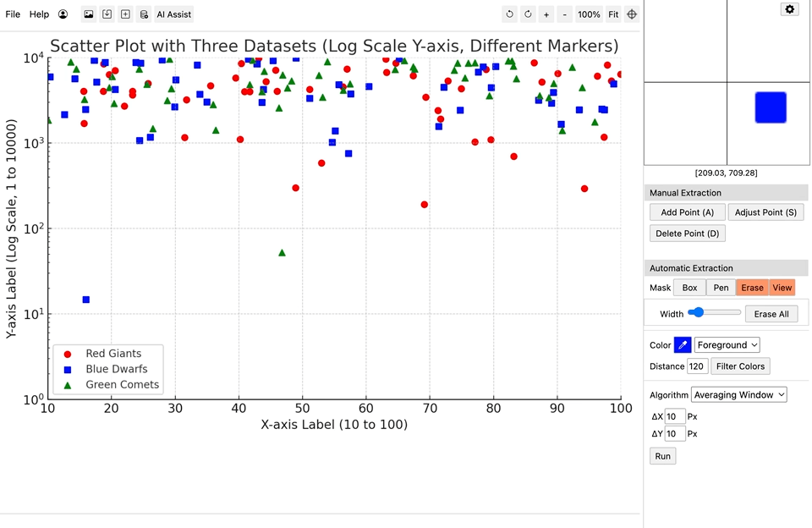Run the automatic extraction
Viewport: 812px width, 528px height.
pyautogui.click(x=662, y=455)
